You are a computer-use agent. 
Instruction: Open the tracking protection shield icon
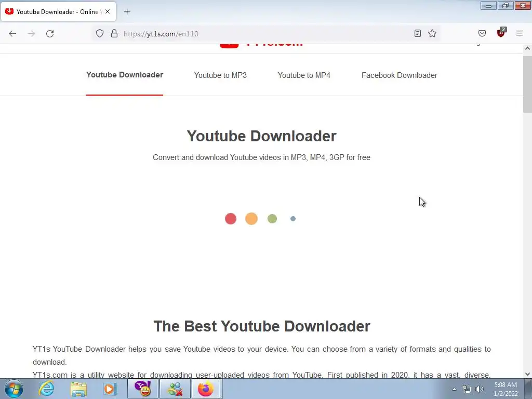point(99,34)
